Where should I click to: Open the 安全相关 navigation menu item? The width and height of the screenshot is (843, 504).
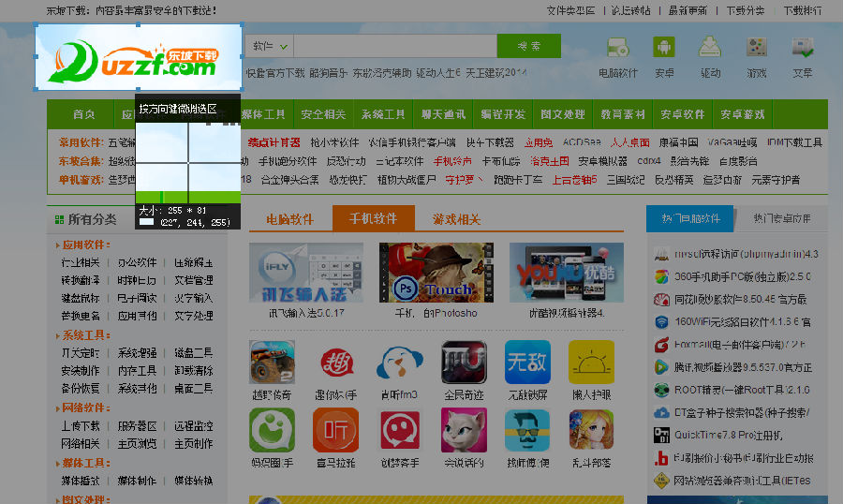[323, 114]
